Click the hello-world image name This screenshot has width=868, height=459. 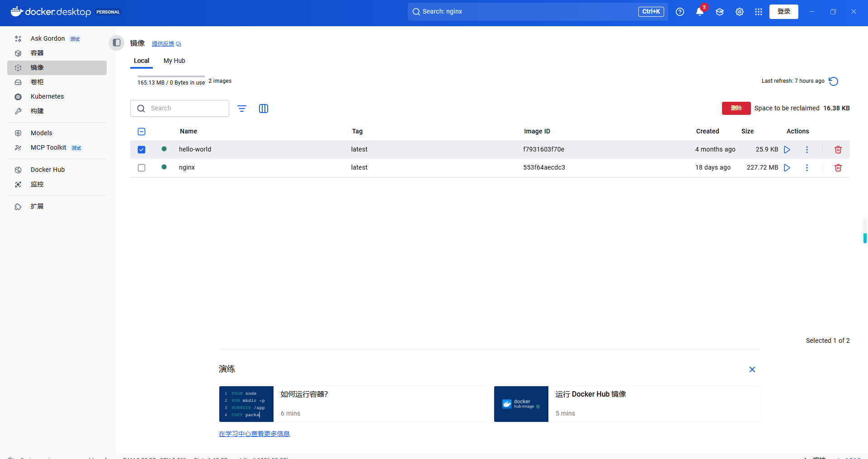pos(195,150)
